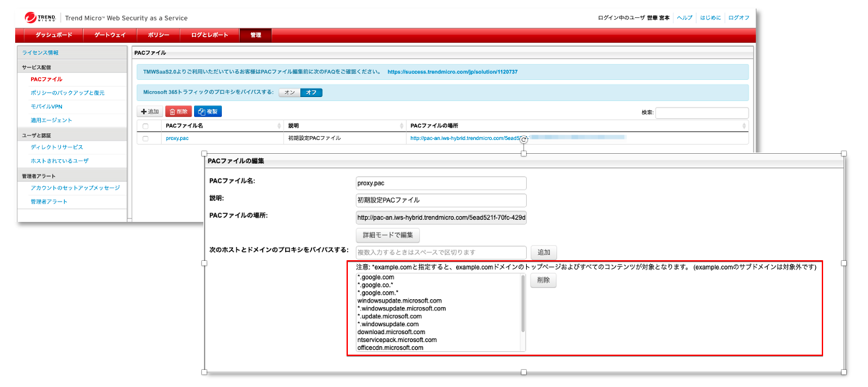
Task: Tick the select-all checkbox in table header
Action: pos(145,125)
